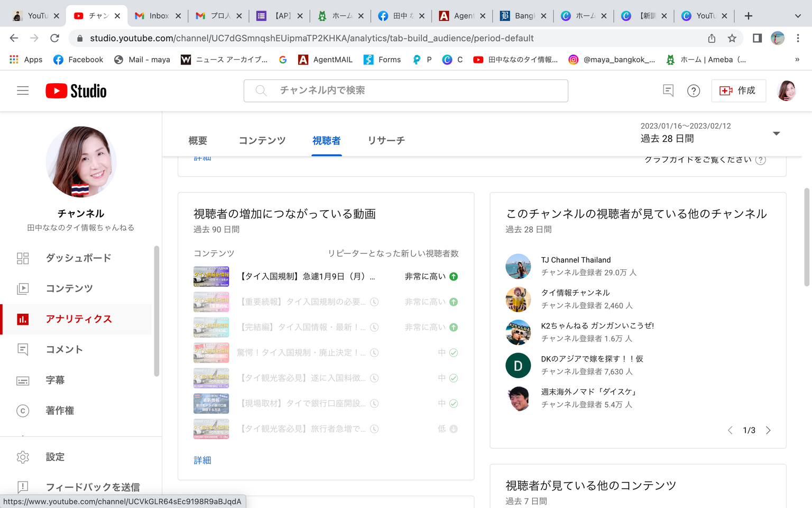Image resolution: width=812 pixels, height=508 pixels.
Task: Open Settings gear icon in sidebar
Action: [x=23, y=457]
